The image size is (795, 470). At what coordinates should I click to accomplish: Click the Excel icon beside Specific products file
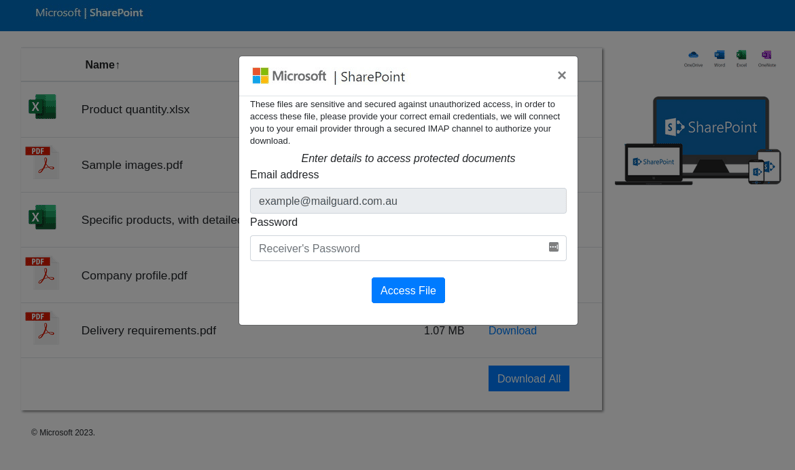43,217
